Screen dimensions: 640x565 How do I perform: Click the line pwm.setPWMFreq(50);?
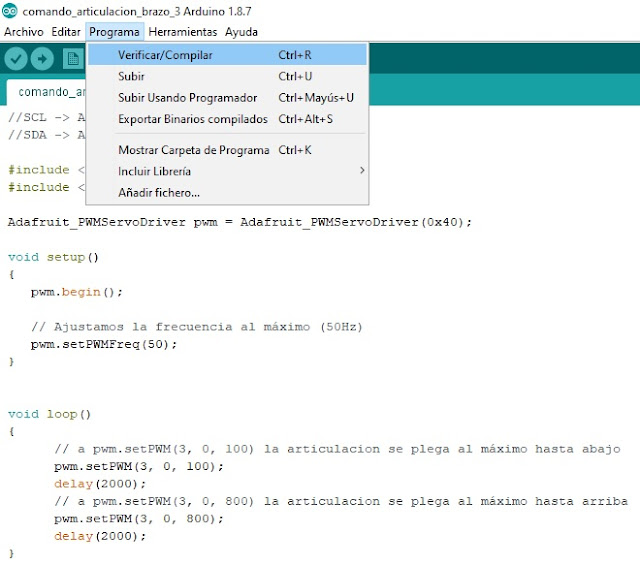coord(104,345)
